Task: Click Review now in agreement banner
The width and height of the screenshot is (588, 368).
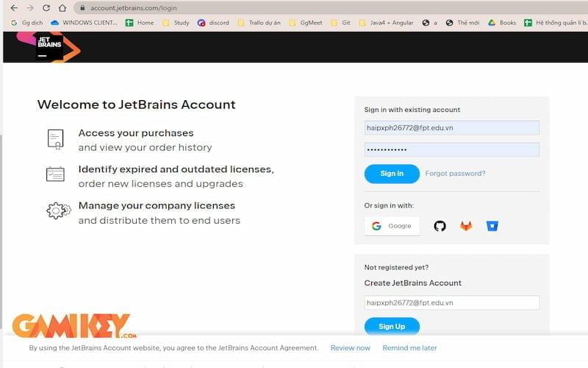Action: coord(351,348)
